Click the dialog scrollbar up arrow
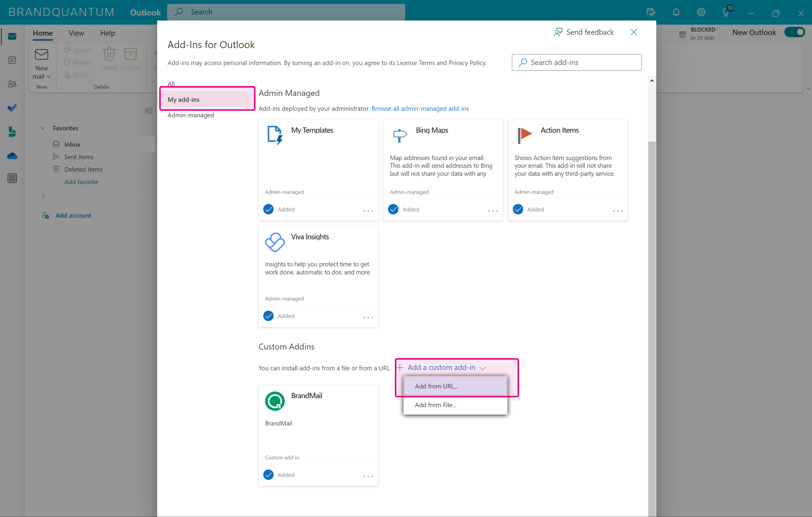This screenshot has width=812, height=517. point(652,80)
